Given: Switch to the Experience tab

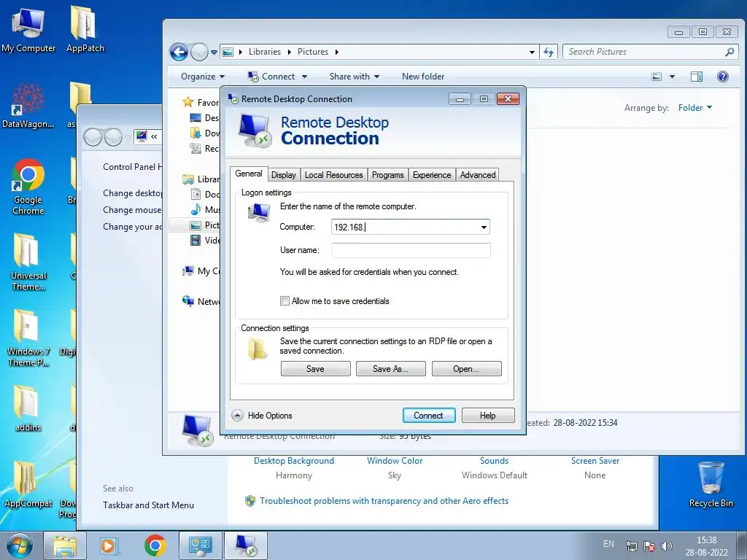Looking at the screenshot, I should tap(432, 175).
